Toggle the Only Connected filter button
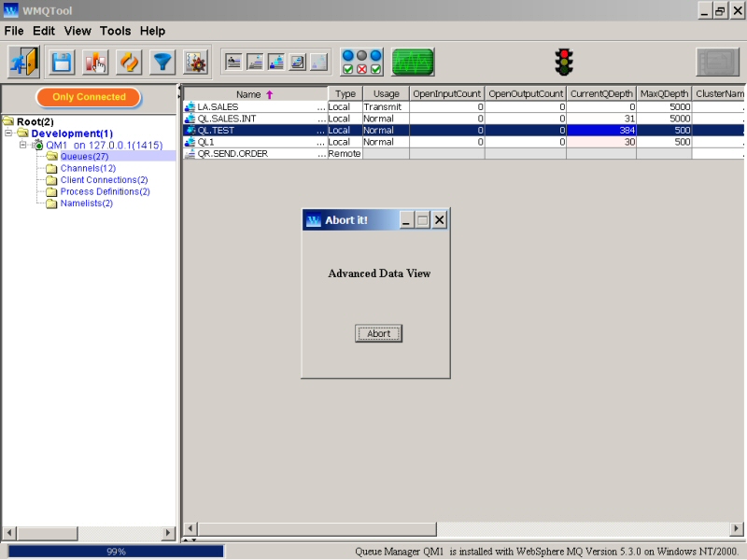 tap(89, 97)
